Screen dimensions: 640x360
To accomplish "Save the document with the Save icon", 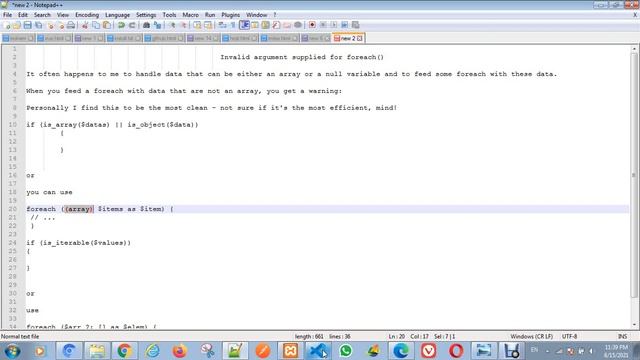I will coord(27,25).
